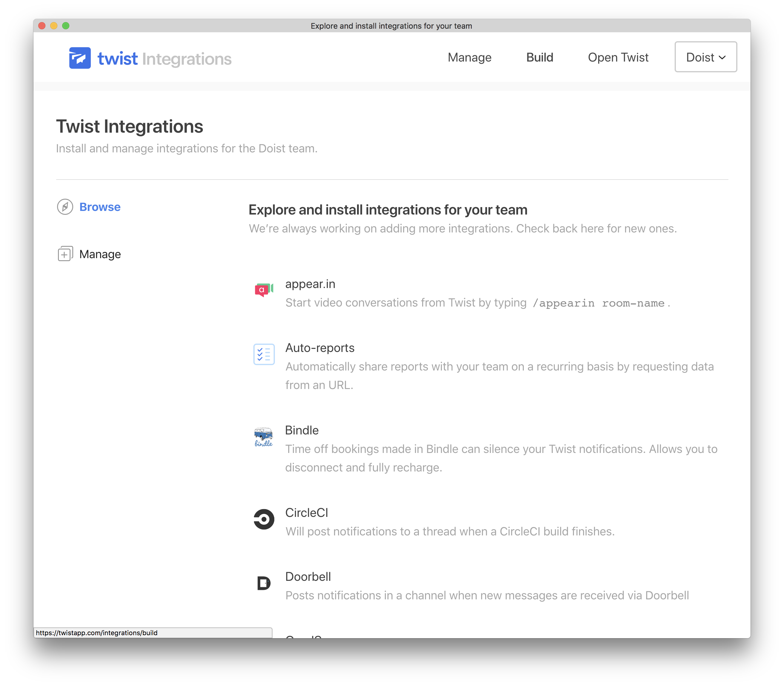Select Browse in the left sidebar
Screen dimensions: 784x686
coord(100,207)
